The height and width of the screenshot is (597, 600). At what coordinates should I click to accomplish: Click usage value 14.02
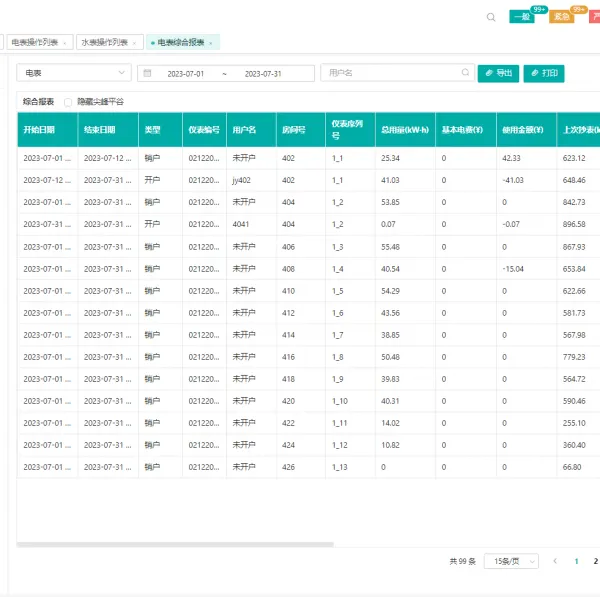point(390,423)
